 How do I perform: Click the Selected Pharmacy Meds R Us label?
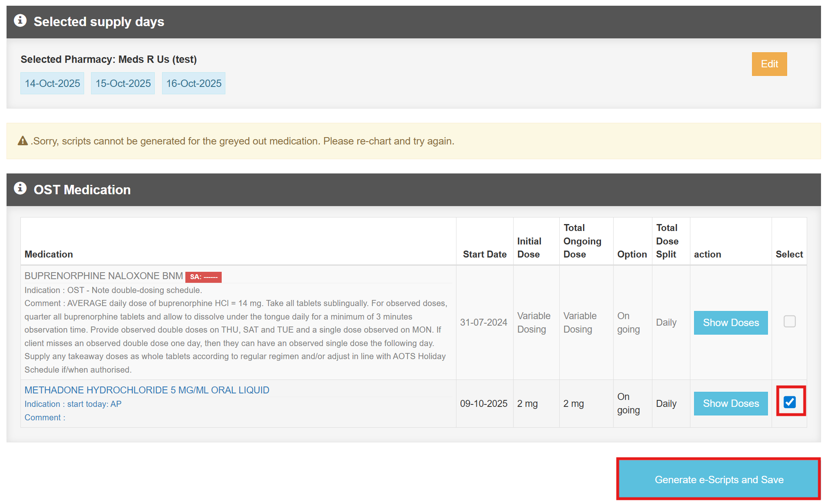point(109,60)
